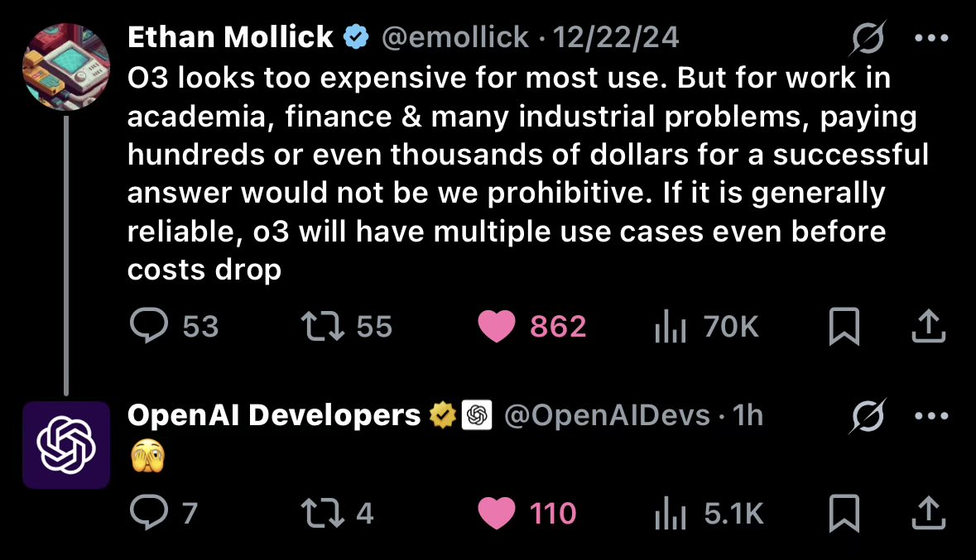The image size is (976, 560).
Task: Open Grok actions on OpenAI Developers' reply
Action: click(868, 415)
